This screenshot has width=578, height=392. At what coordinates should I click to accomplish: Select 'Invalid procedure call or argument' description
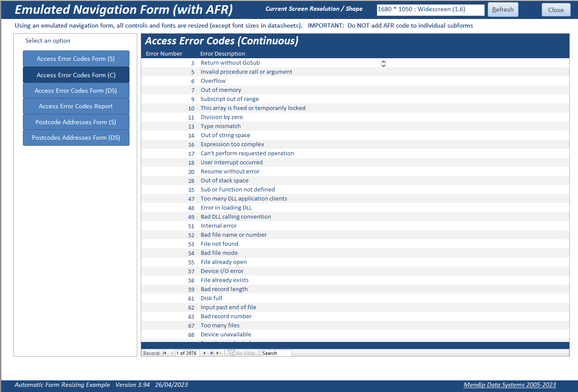click(246, 72)
